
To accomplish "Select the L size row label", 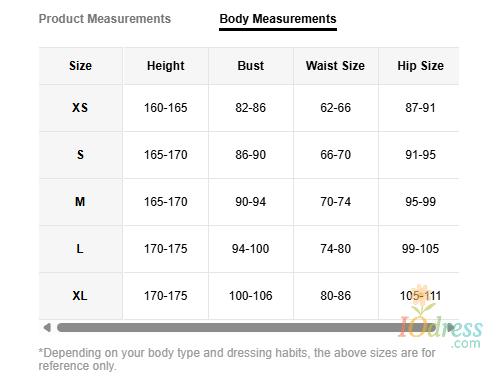I will [x=80, y=249].
